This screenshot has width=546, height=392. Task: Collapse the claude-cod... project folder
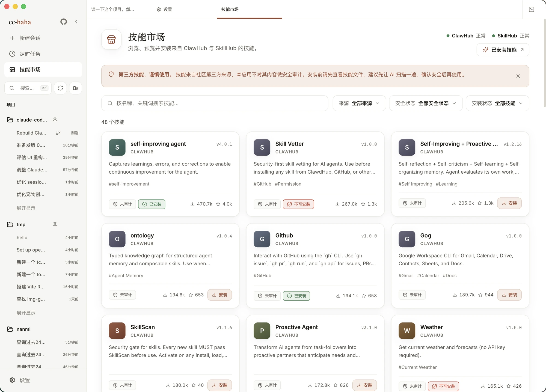[x=10, y=120]
